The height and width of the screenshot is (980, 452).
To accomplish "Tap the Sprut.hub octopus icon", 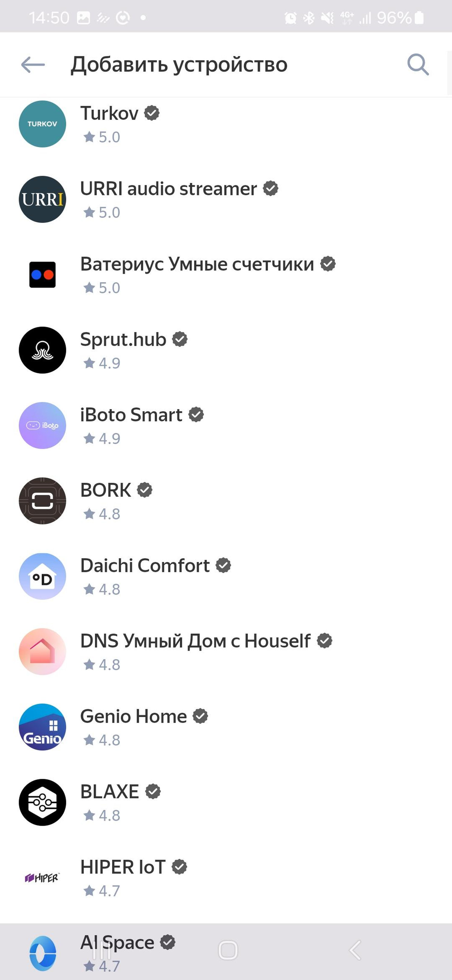I will coord(42,350).
